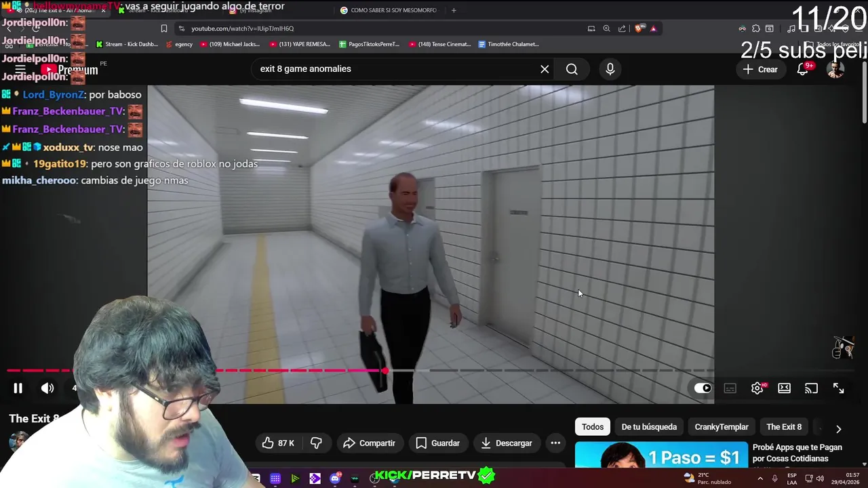Clear the YouTube search box text
Image resolution: width=868 pixels, height=488 pixels.
click(x=545, y=69)
